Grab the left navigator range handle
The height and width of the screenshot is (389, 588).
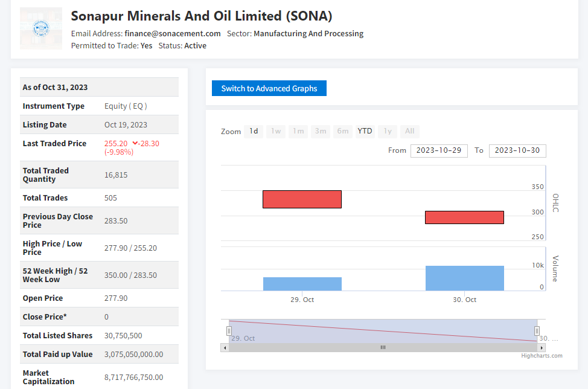click(229, 331)
